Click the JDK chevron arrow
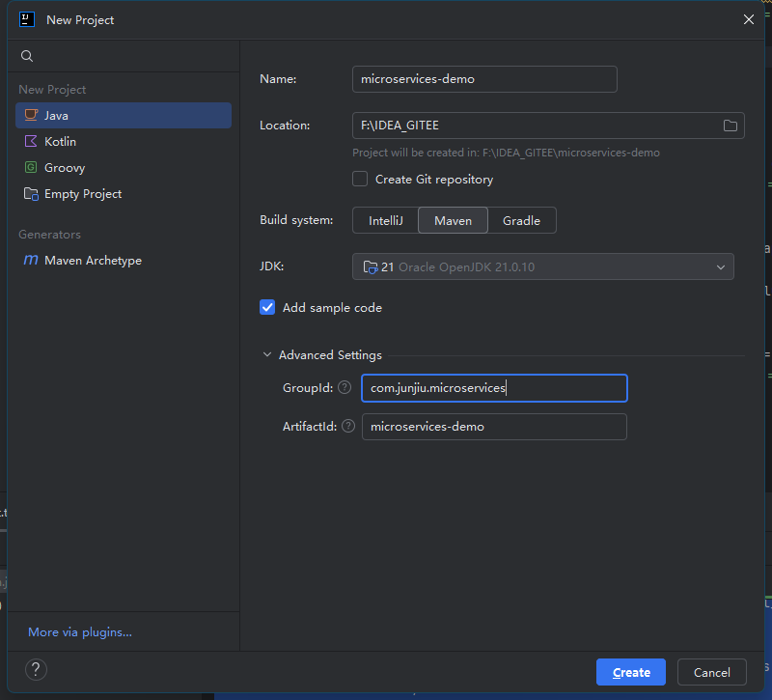The image size is (772, 700). click(x=721, y=267)
